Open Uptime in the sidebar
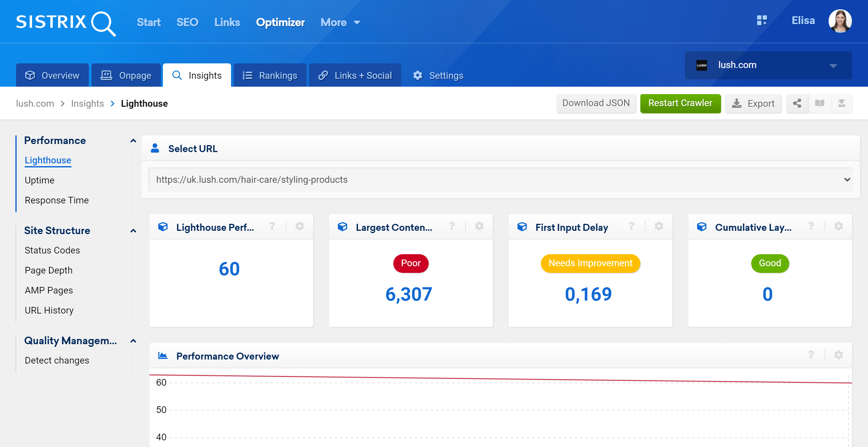Viewport: 868px width, 447px height. point(39,180)
